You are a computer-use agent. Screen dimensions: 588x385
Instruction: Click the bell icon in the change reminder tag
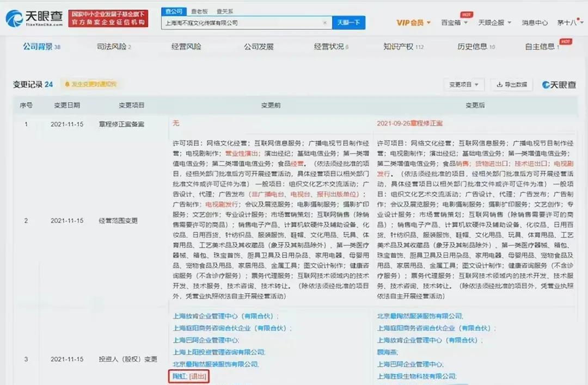coord(67,84)
